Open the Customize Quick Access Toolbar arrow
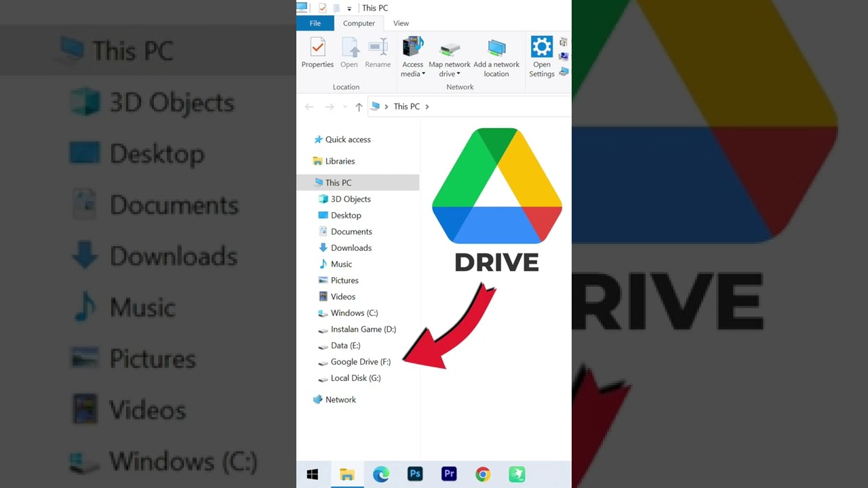 coord(349,9)
